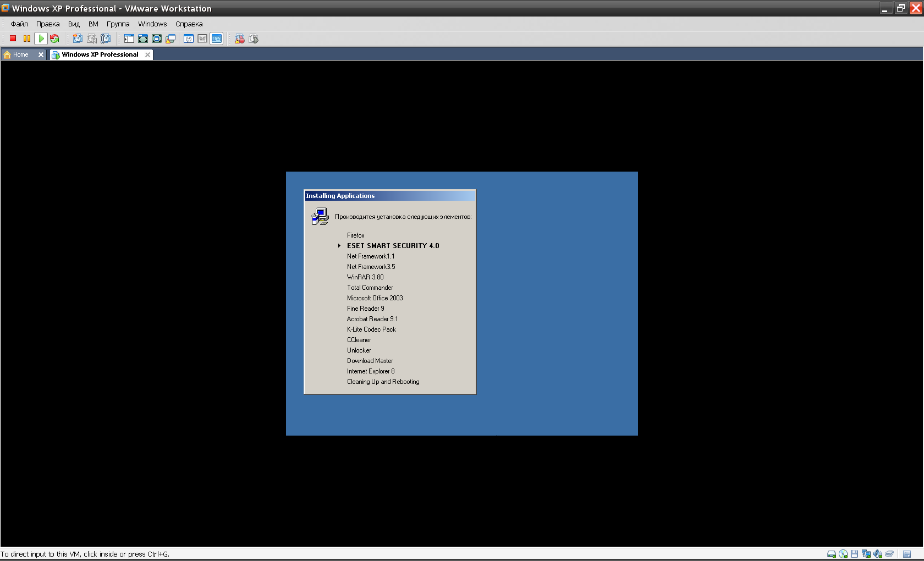Toggle the sidebar panel icon

(129, 38)
